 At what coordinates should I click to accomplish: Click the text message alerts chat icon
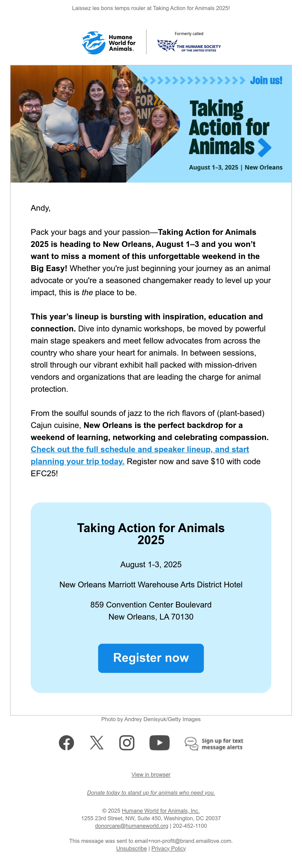pyautogui.click(x=191, y=744)
